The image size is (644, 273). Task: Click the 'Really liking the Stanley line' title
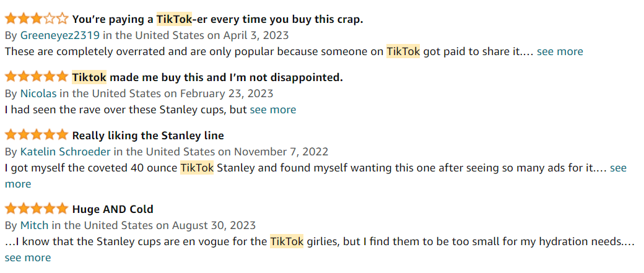(148, 135)
